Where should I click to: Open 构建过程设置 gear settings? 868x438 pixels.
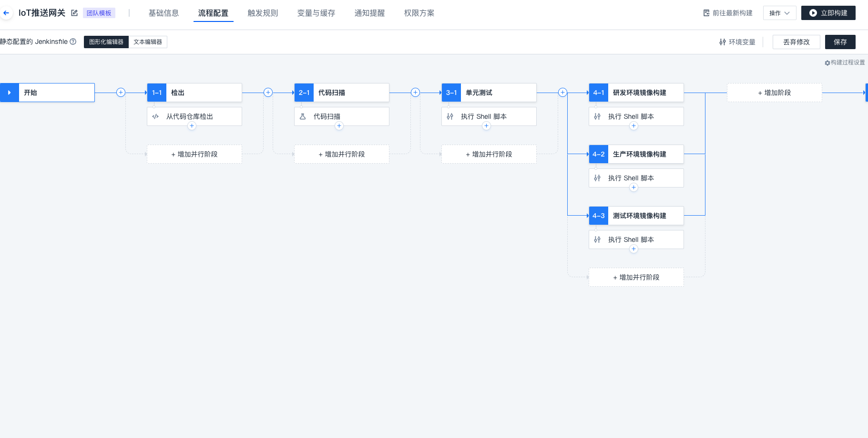click(x=845, y=63)
